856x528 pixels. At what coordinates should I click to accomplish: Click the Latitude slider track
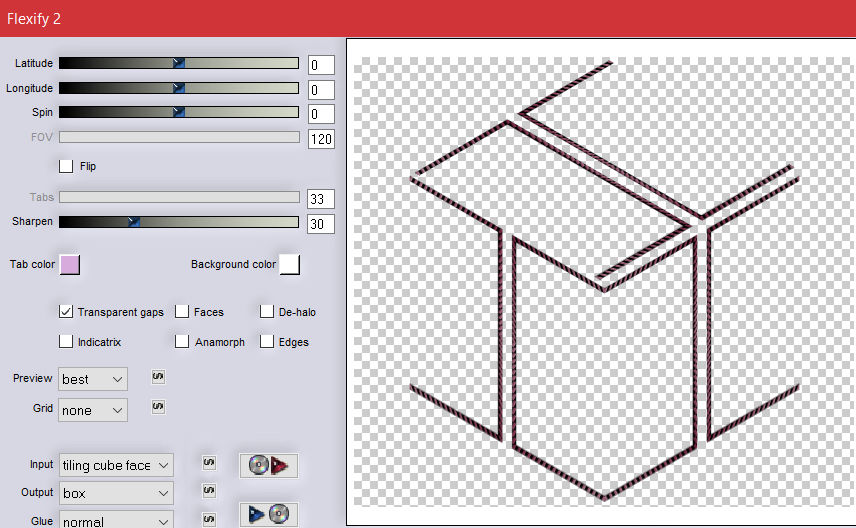(179, 63)
